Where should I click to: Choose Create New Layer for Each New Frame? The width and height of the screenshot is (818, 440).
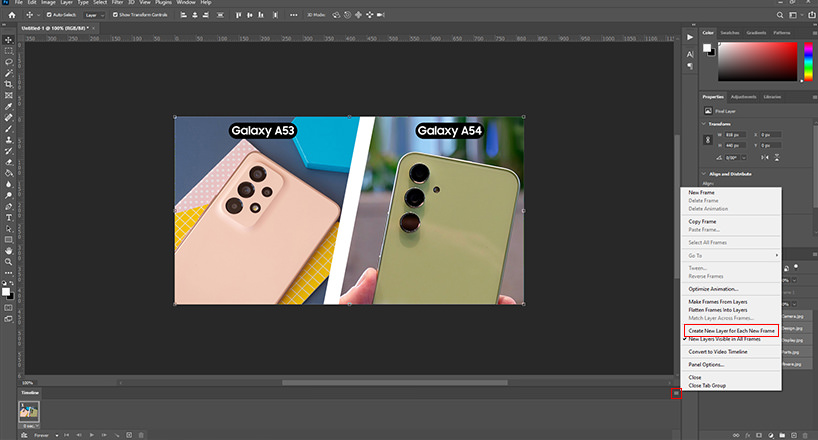click(x=731, y=331)
